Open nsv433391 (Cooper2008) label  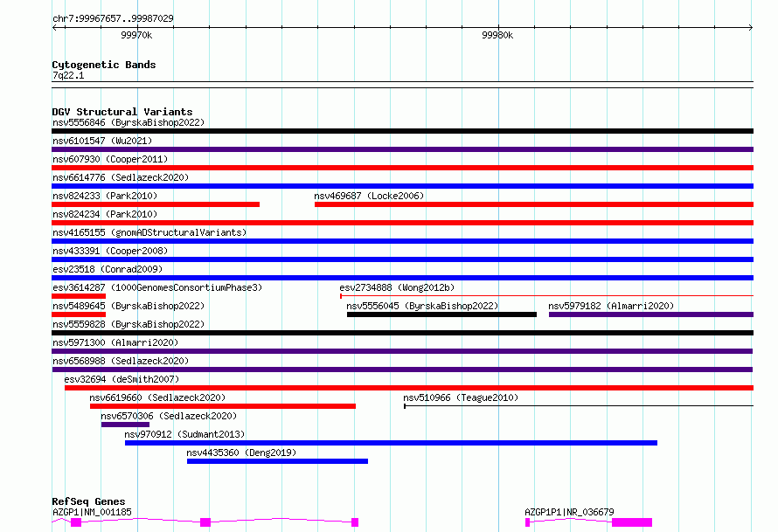click(110, 251)
